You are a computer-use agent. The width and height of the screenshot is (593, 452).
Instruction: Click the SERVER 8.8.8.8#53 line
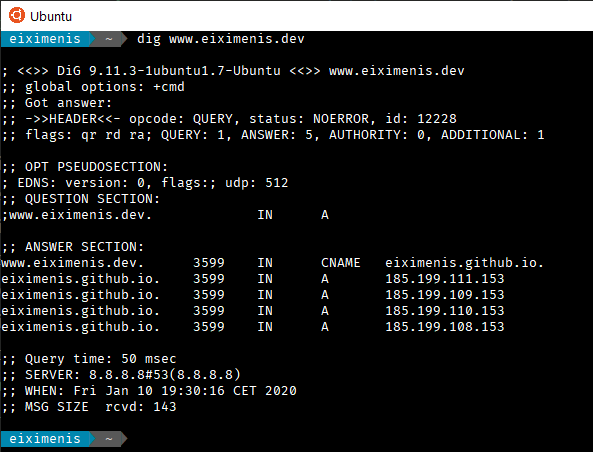[x=121, y=375]
